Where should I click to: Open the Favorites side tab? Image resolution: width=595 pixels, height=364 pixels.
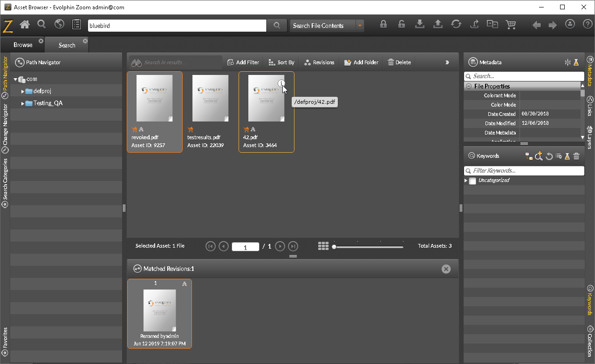click(5, 342)
